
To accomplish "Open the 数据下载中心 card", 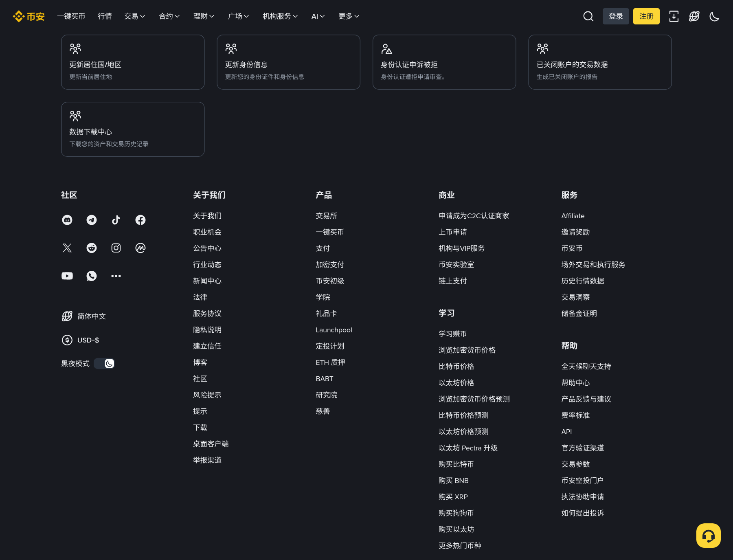I will pos(133,129).
